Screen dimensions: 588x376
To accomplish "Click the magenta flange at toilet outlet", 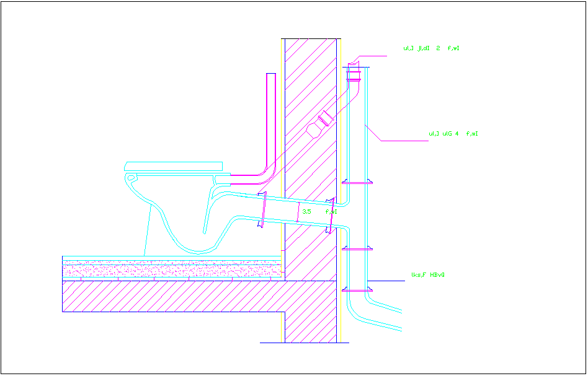I will (262, 211).
